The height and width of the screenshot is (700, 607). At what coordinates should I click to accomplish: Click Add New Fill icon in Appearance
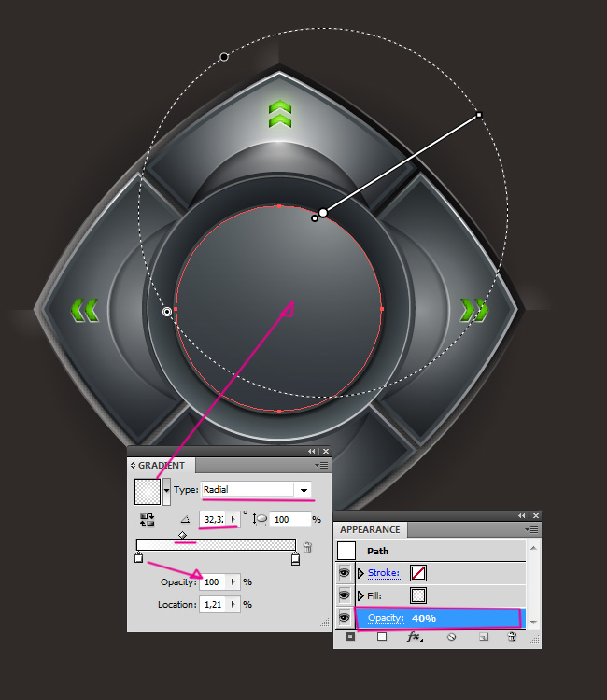382,637
